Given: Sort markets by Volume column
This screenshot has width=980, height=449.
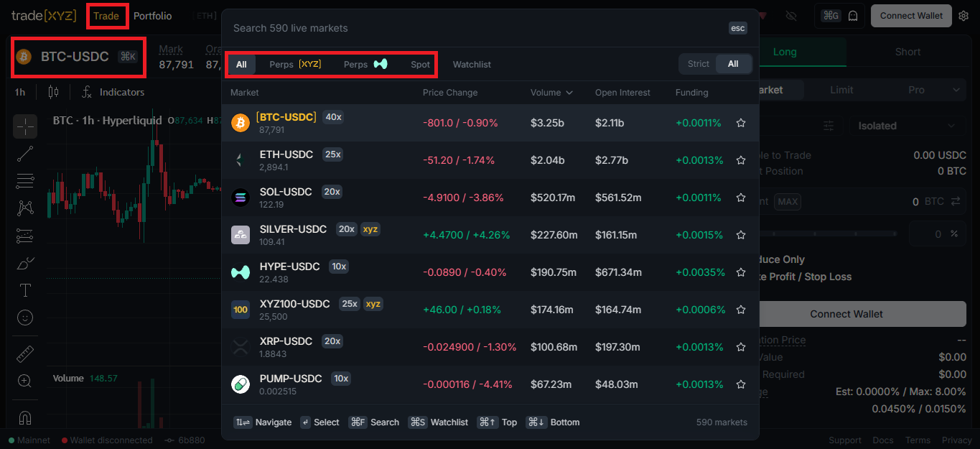Looking at the screenshot, I should click(x=551, y=93).
